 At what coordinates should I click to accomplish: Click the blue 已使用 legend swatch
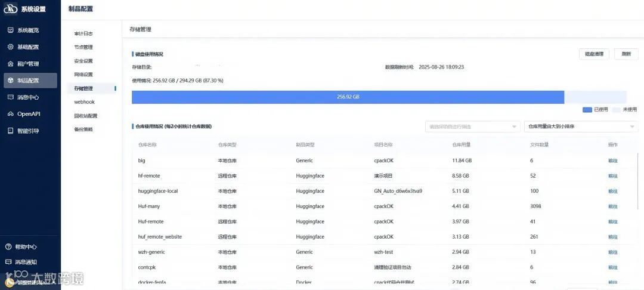click(587, 110)
